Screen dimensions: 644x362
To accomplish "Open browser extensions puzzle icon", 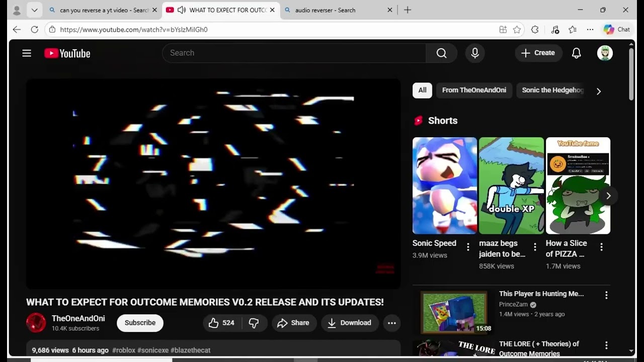I will coord(535,30).
